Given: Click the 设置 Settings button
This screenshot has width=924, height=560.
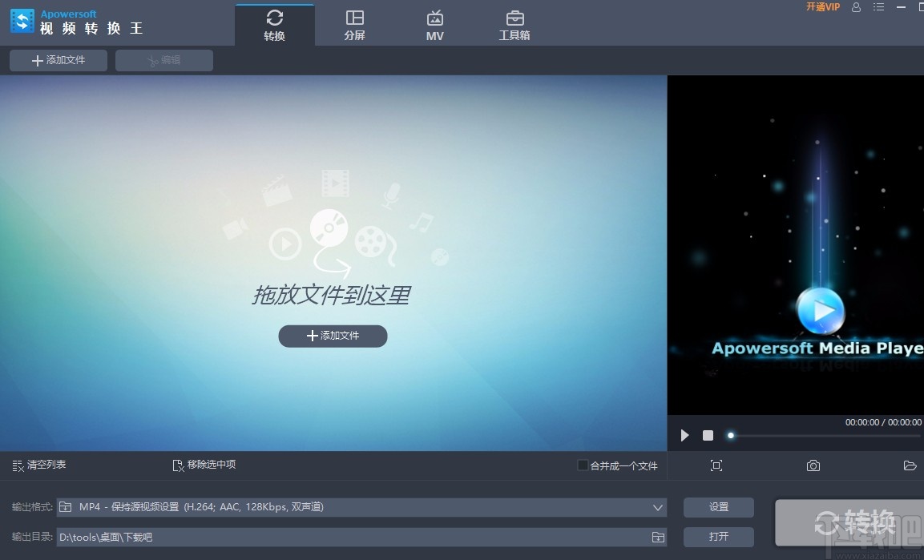Looking at the screenshot, I should click(718, 506).
